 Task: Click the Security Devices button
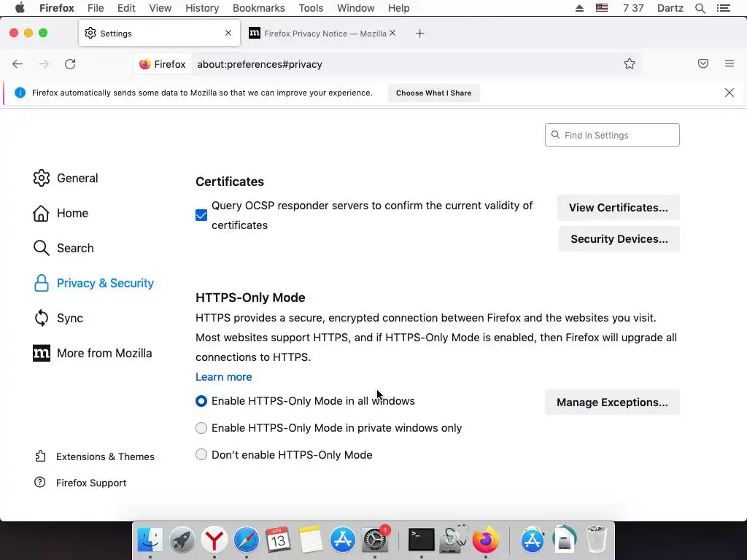pos(619,239)
